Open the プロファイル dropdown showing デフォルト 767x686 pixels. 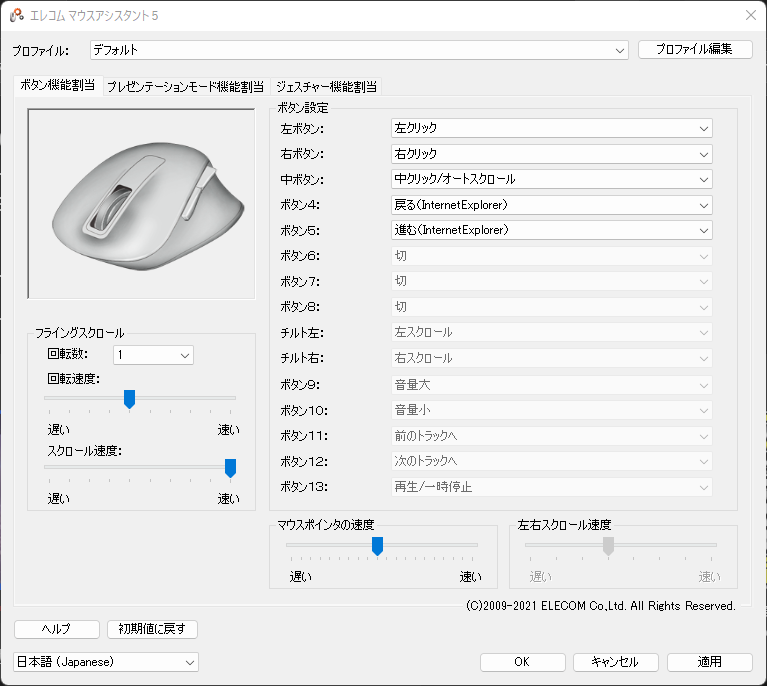pos(359,50)
